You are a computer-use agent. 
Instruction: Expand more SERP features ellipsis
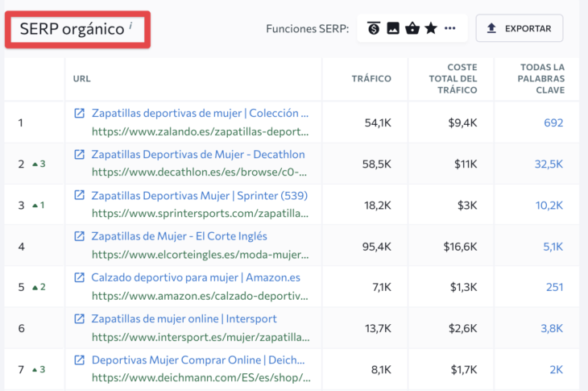point(450,28)
